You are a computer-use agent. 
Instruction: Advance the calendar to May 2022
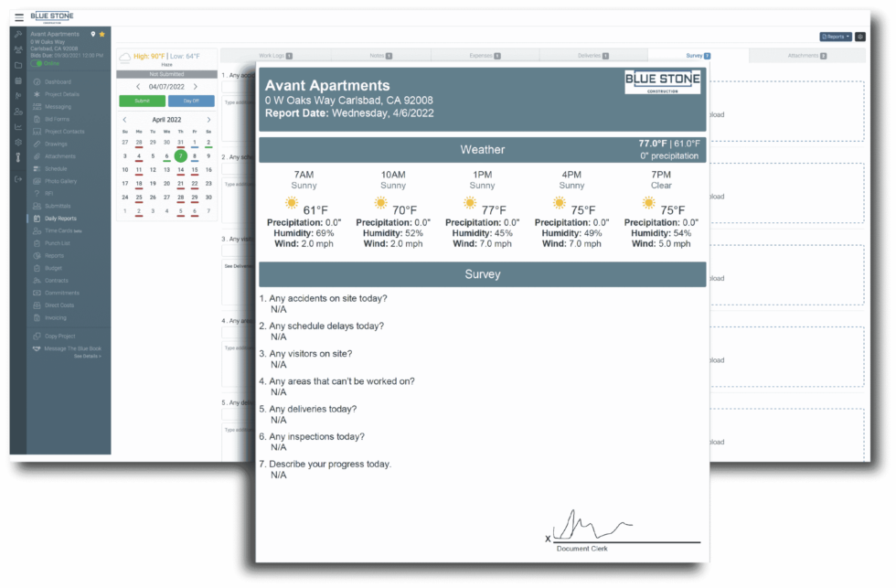tap(208, 120)
